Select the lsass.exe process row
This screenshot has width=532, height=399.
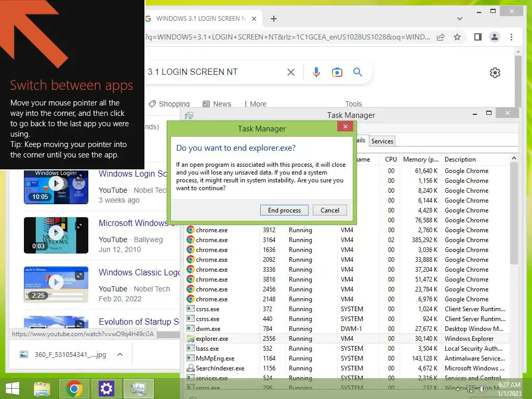click(x=347, y=349)
